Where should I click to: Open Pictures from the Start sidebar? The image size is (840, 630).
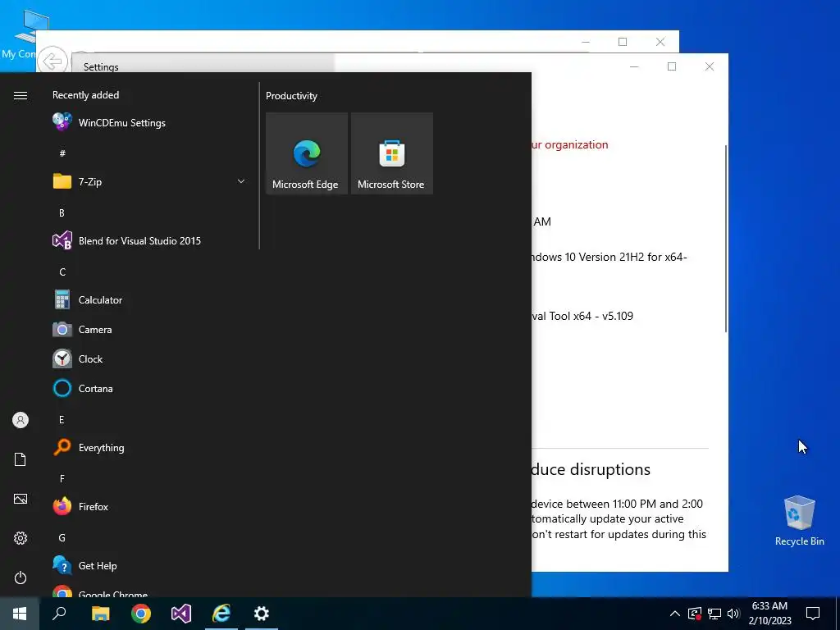[21, 499]
